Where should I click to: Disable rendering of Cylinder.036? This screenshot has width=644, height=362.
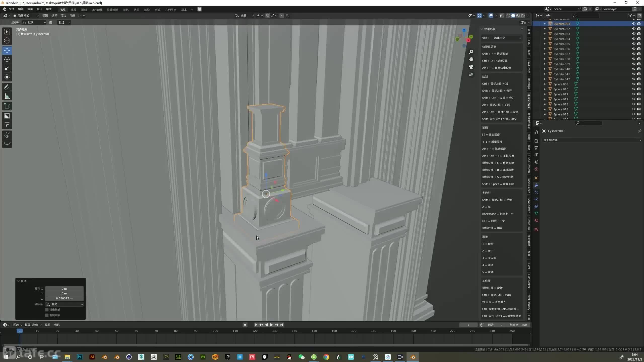click(x=639, y=49)
